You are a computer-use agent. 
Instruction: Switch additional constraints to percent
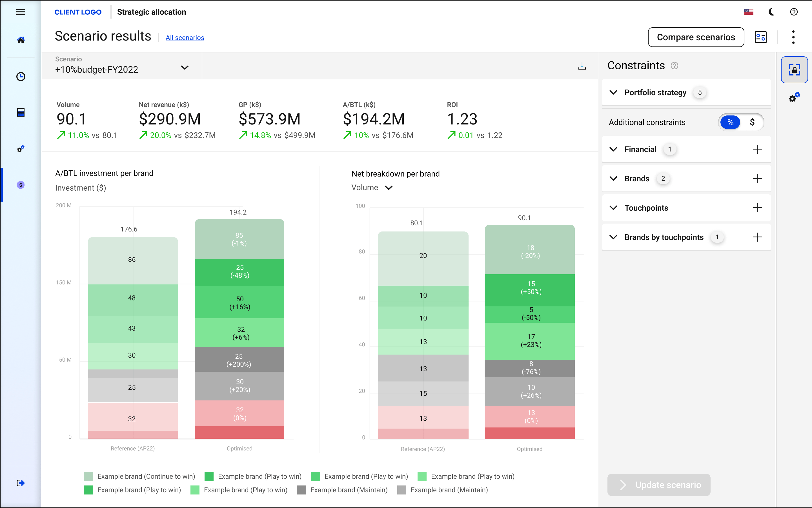tap(730, 122)
